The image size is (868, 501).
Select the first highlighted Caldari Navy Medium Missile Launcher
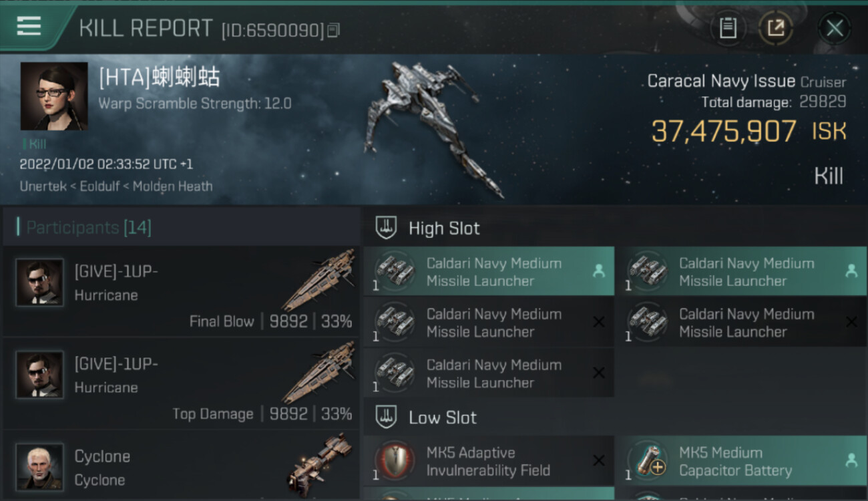(489, 272)
